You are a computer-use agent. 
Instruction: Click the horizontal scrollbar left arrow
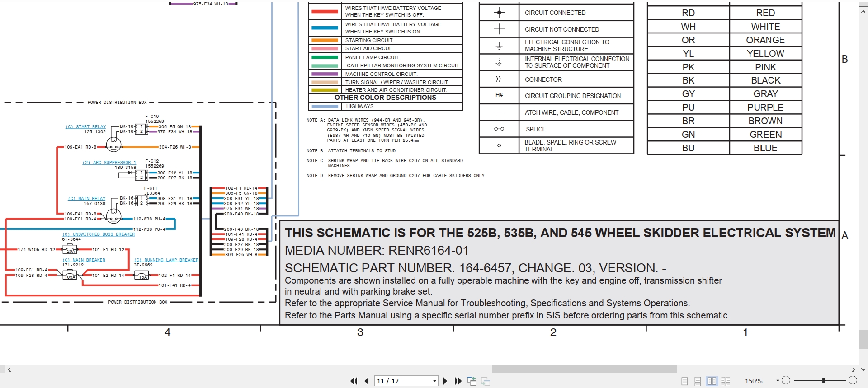(9, 369)
